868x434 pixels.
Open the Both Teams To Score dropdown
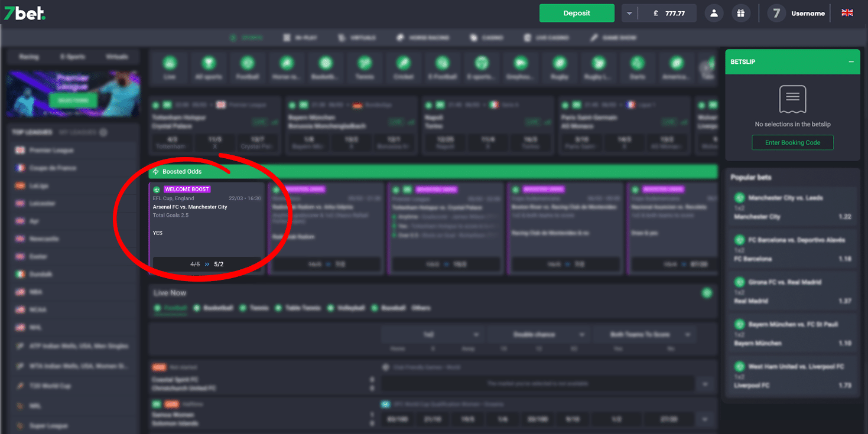click(643, 335)
